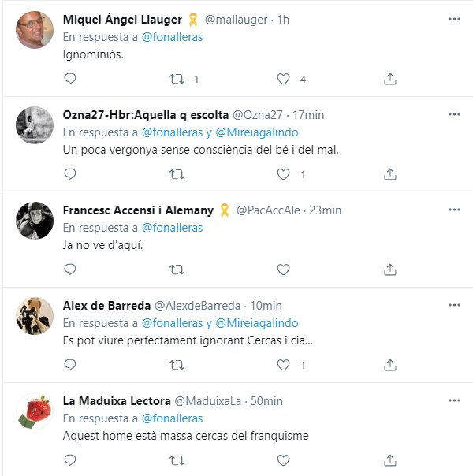Image resolution: width=473 pixels, height=476 pixels.
Task: Open more options for Llauger's tweet
Action: click(x=454, y=19)
